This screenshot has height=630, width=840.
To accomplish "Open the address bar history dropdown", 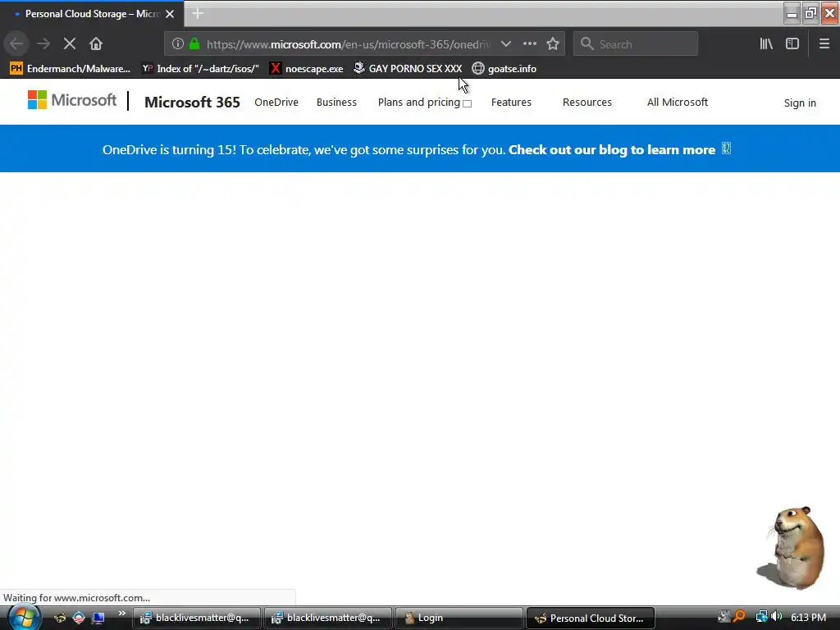I will [505, 44].
